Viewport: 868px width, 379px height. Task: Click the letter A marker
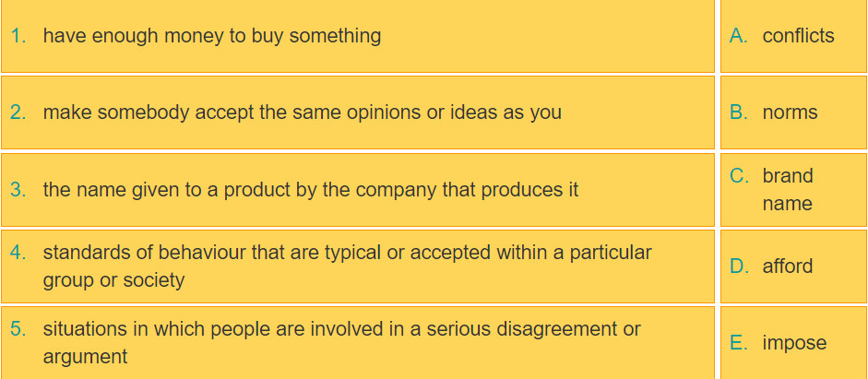point(739,36)
